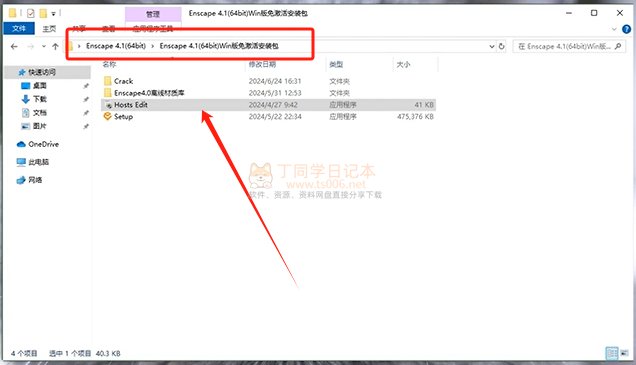Expand the ribbon with the chevron

pos(614,29)
